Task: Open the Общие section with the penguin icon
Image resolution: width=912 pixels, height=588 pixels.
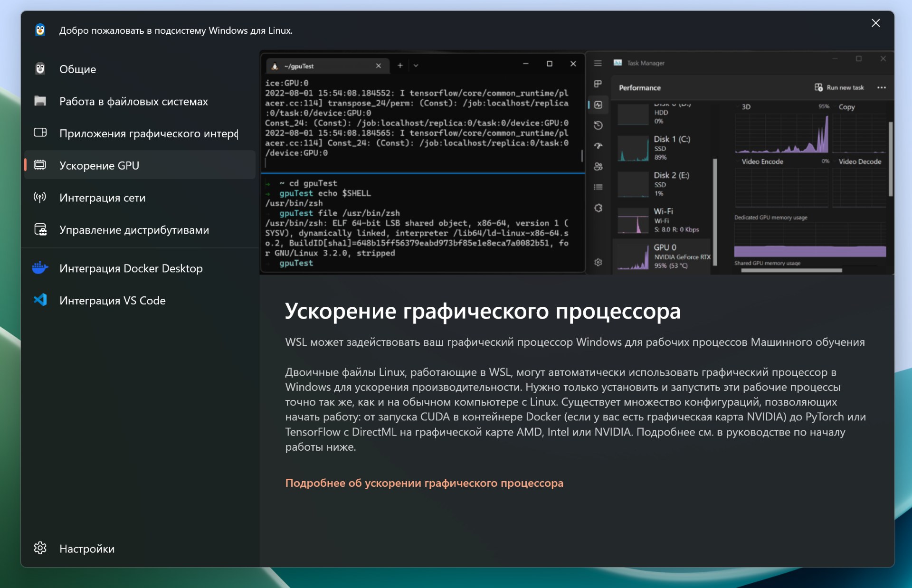Action: coord(77,69)
